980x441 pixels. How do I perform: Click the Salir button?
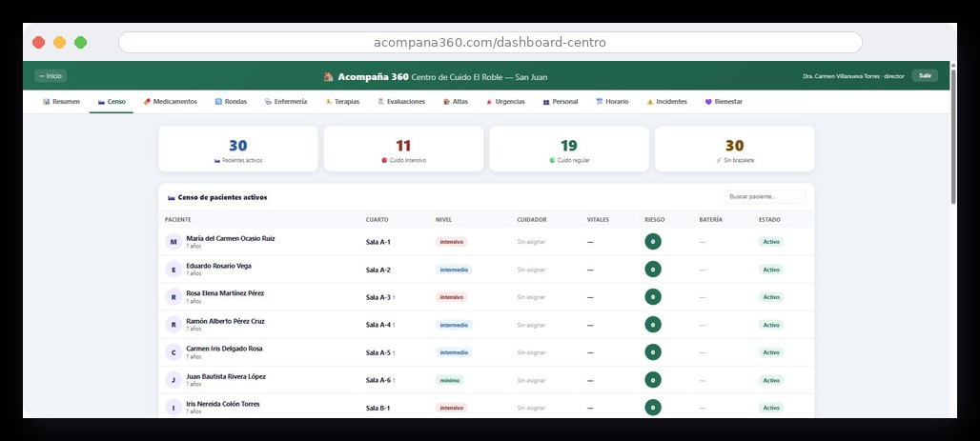tap(925, 76)
